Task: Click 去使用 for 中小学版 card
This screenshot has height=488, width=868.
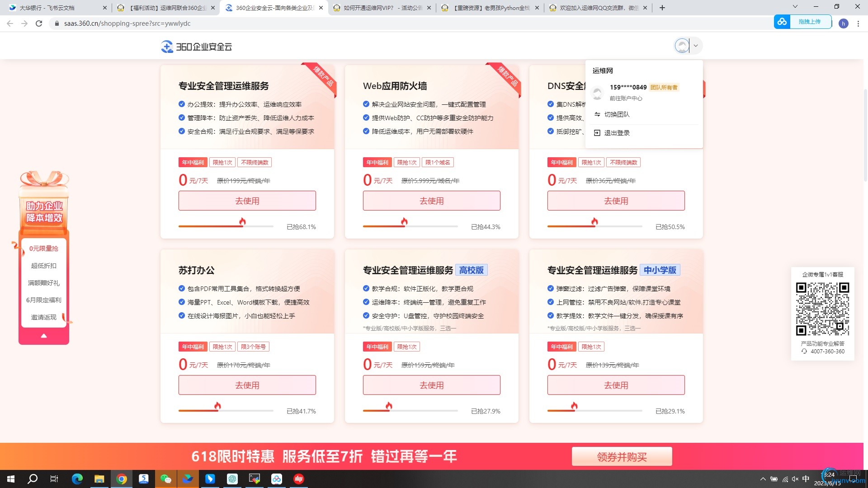Action: tap(616, 385)
